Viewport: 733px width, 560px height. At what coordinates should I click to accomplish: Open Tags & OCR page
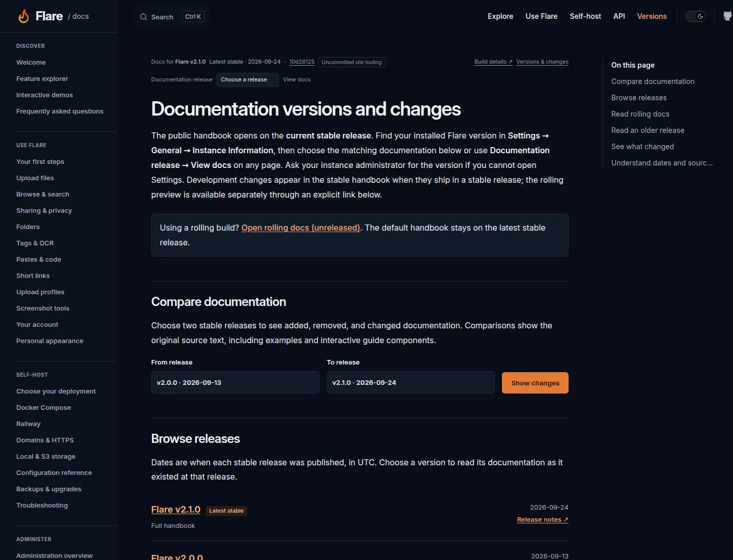[35, 243]
